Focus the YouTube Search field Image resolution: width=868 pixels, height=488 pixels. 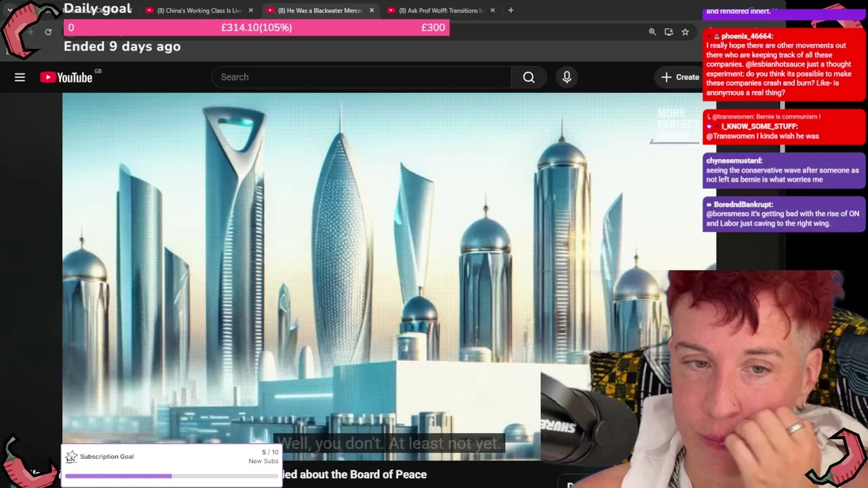coord(361,77)
